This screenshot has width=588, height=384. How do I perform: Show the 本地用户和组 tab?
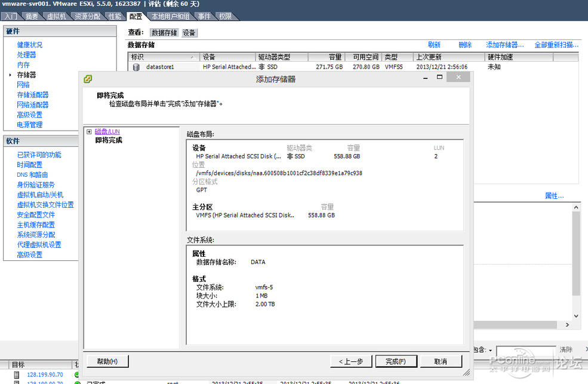click(x=170, y=16)
